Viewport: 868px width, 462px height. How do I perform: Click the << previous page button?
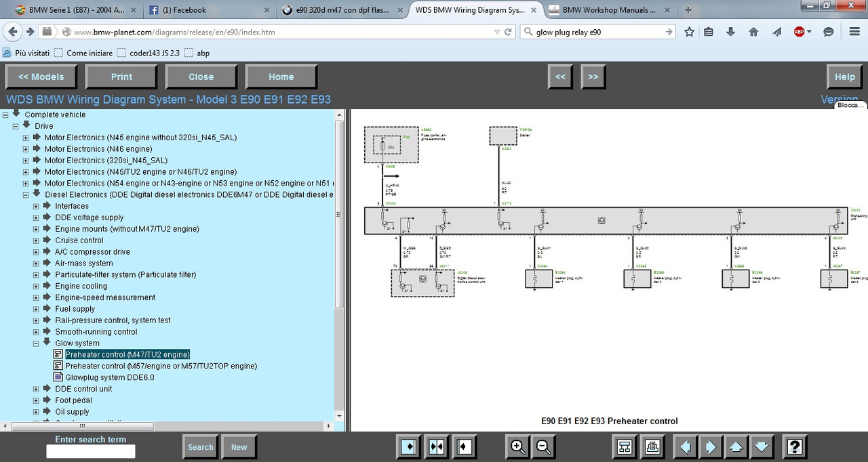pyautogui.click(x=560, y=77)
